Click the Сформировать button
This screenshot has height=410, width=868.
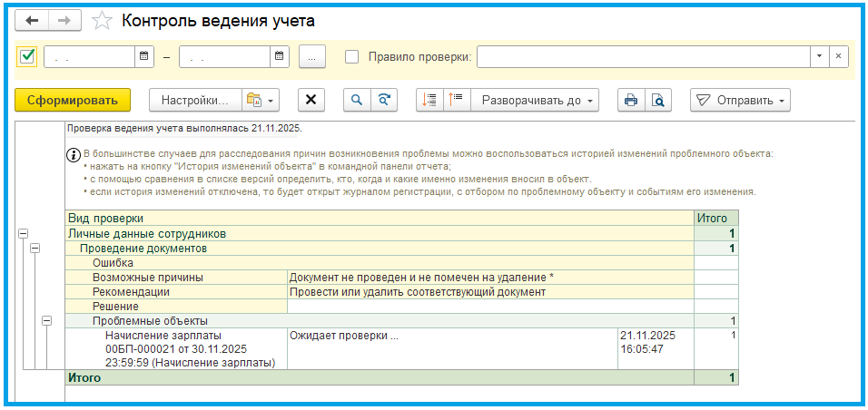tap(73, 100)
